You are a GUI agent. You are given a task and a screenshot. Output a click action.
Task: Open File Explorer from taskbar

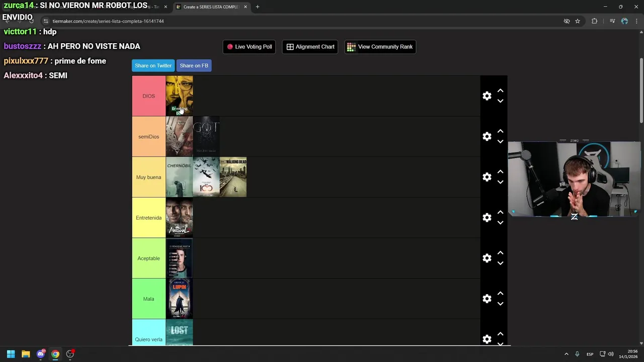point(26,354)
